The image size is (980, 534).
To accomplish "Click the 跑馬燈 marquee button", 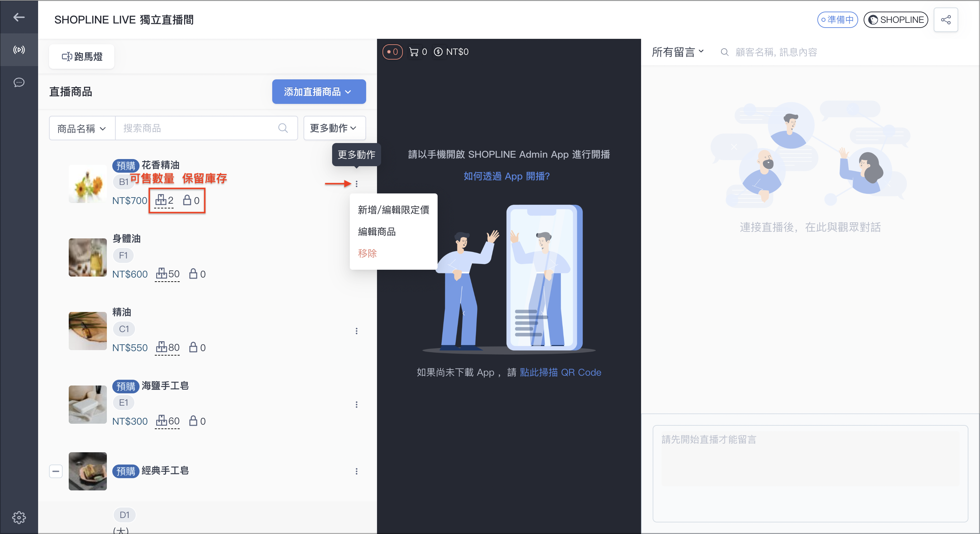I will pyautogui.click(x=82, y=57).
